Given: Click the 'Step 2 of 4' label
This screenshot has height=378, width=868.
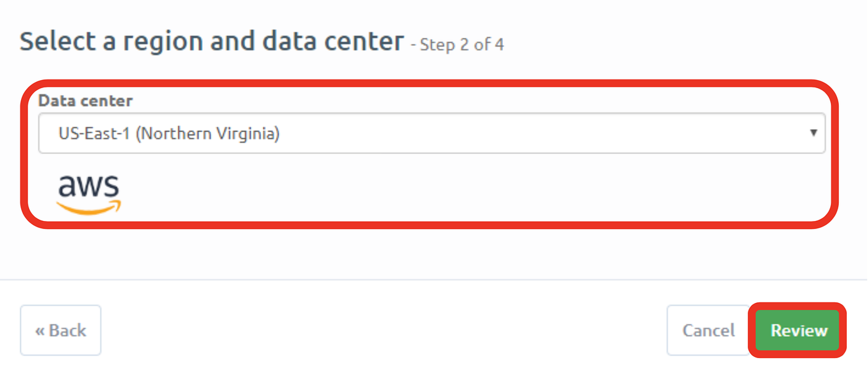Looking at the screenshot, I should click(x=461, y=45).
